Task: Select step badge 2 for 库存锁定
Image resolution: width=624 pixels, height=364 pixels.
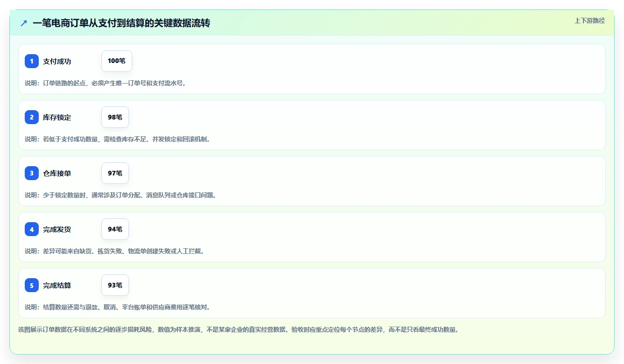Action: 32,117
